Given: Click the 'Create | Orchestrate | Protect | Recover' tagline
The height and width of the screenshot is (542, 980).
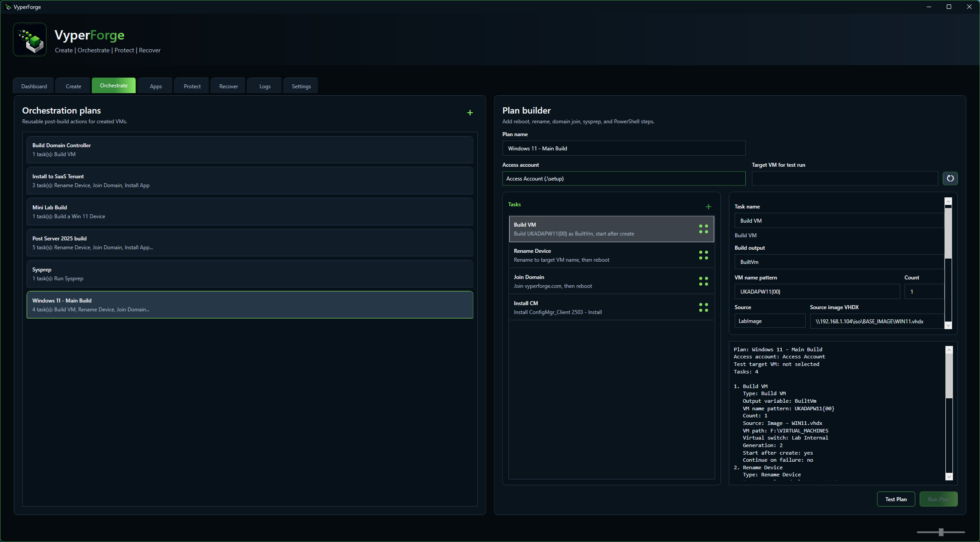Looking at the screenshot, I should 108,50.
